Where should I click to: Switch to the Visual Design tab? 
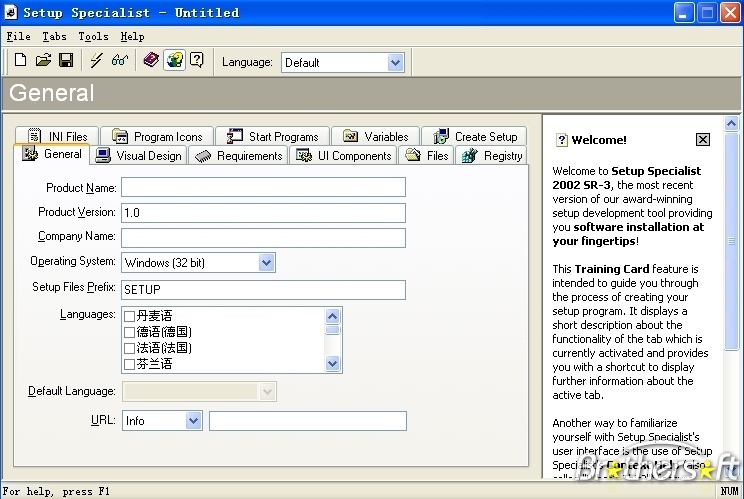(x=139, y=156)
